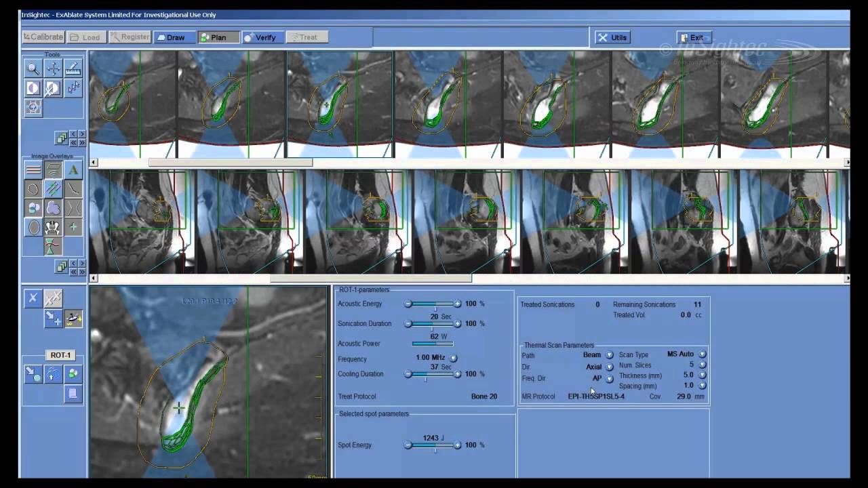This screenshot has height=488, width=868.
Task: Toggle the text annotation 'A' overlay
Action: [73, 169]
